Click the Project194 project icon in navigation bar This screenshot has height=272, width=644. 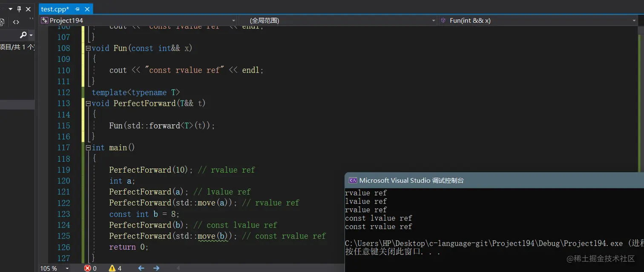44,20
